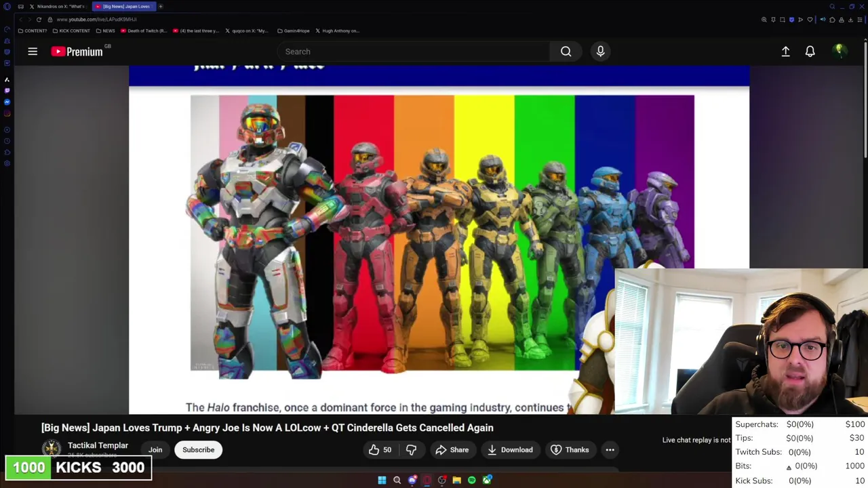Open KICK CONTENT bookmarks folder

(x=71, y=30)
